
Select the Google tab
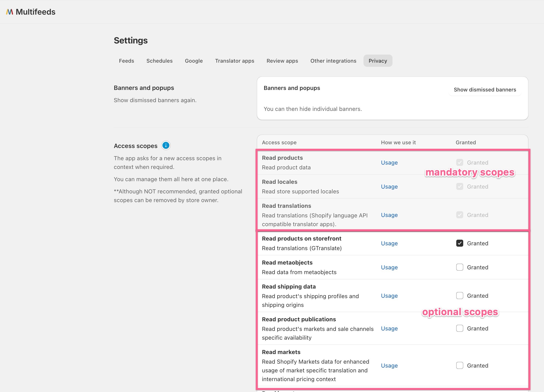pyautogui.click(x=194, y=61)
